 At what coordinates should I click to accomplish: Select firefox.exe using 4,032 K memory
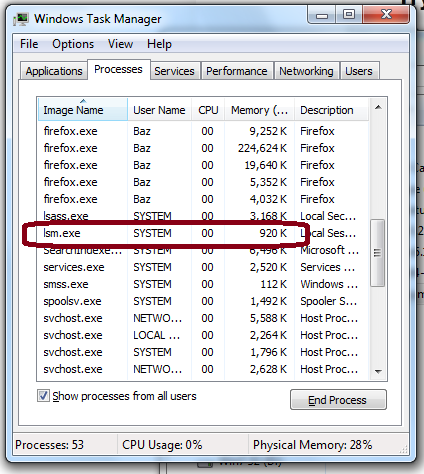(203, 199)
